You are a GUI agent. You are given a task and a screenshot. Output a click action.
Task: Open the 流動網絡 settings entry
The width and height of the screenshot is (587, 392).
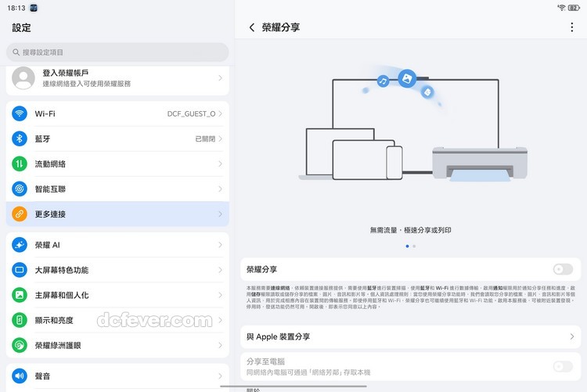click(117, 164)
